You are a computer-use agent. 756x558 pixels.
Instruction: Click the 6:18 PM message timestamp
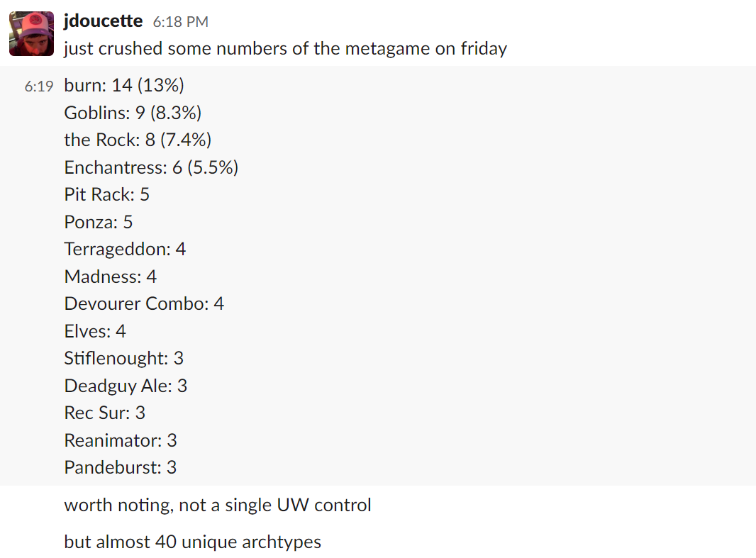pos(180,22)
